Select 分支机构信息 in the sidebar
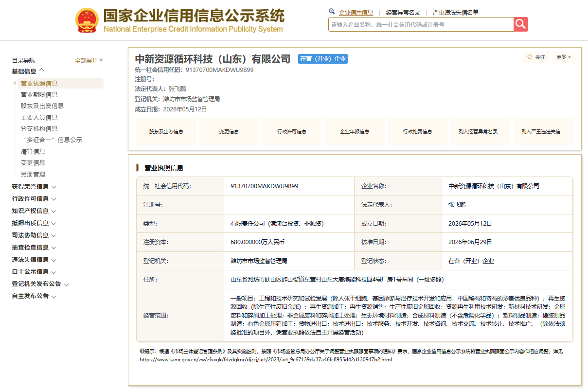The height and width of the screenshot is (390, 588). point(39,128)
